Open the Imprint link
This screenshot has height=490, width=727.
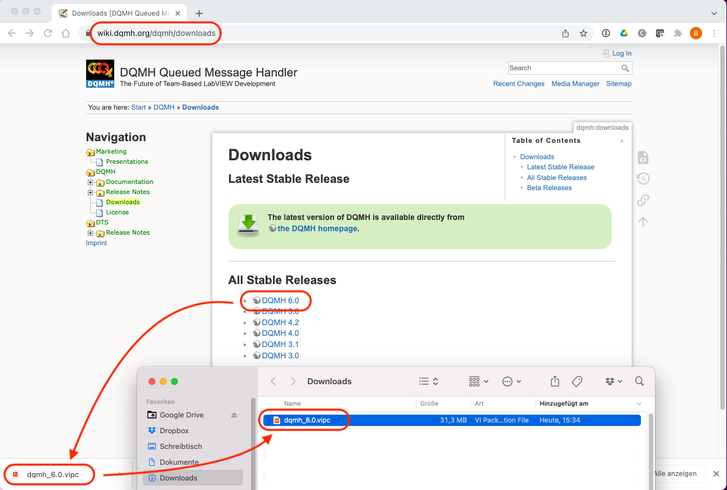(96, 243)
